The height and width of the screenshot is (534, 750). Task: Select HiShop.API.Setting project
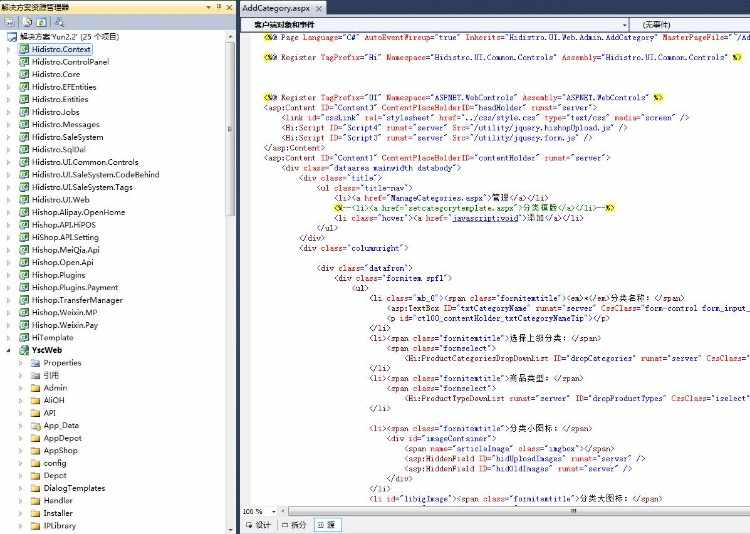tap(65, 237)
